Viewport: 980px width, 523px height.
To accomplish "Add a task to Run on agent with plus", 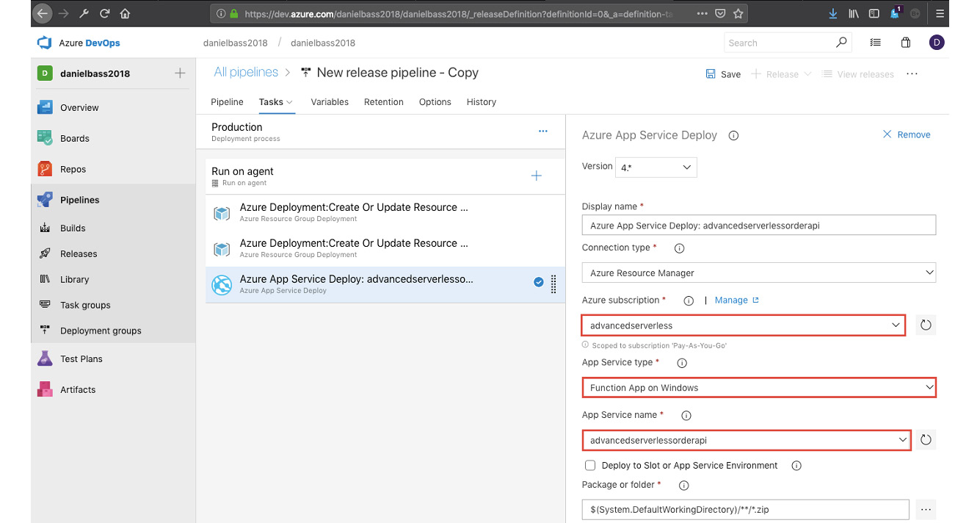I will (x=537, y=176).
